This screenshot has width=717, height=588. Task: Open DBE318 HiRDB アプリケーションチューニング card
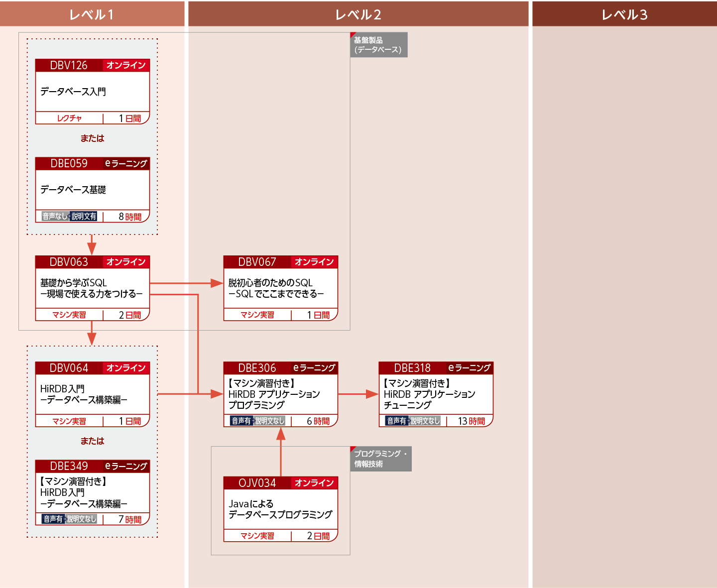pyautogui.click(x=436, y=394)
